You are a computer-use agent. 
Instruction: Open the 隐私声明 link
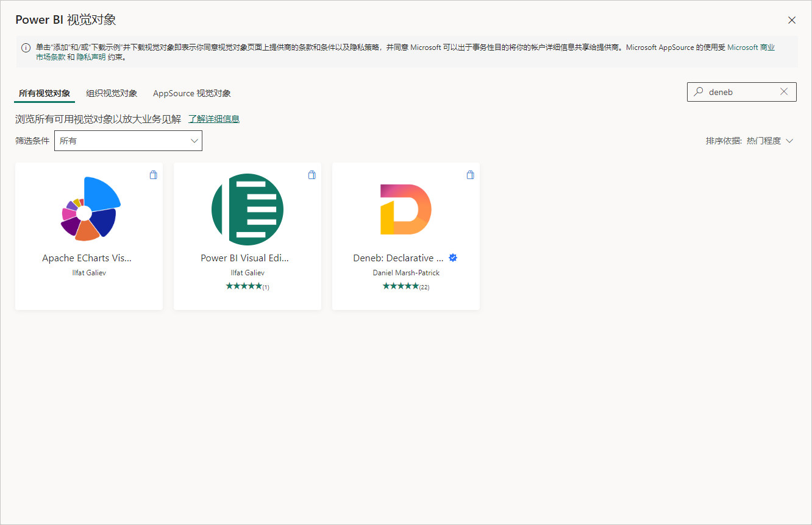pos(91,57)
